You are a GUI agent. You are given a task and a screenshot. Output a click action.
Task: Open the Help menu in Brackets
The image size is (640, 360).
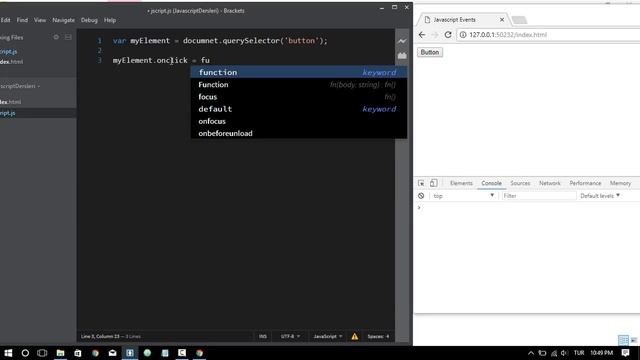point(110,20)
